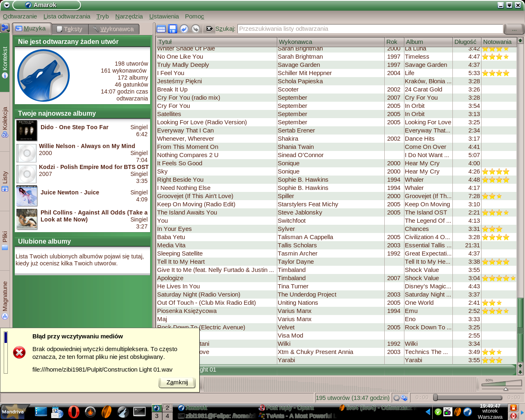
Task: Sort playlist by Wykonawca column
Action: (x=331, y=42)
